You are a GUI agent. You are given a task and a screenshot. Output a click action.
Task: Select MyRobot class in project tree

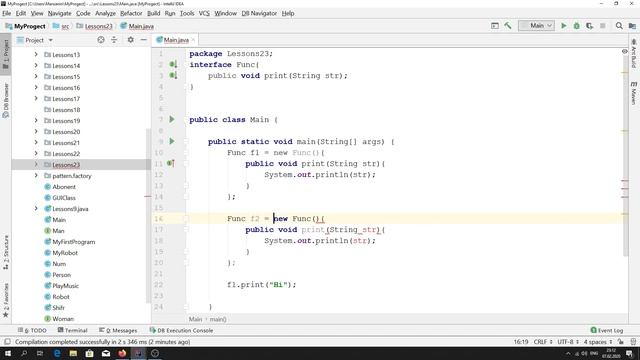[x=65, y=253]
